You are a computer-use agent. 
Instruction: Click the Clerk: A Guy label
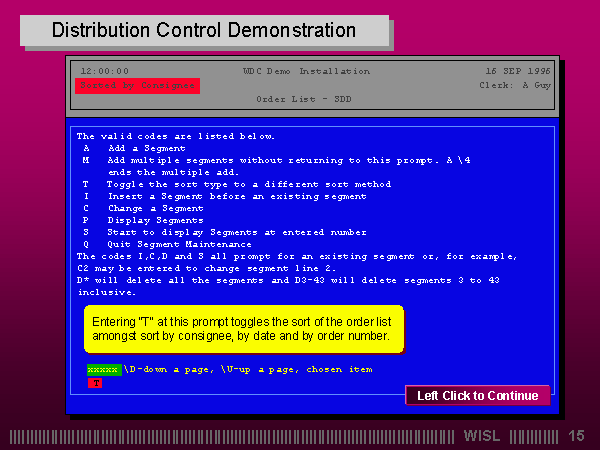click(x=517, y=85)
